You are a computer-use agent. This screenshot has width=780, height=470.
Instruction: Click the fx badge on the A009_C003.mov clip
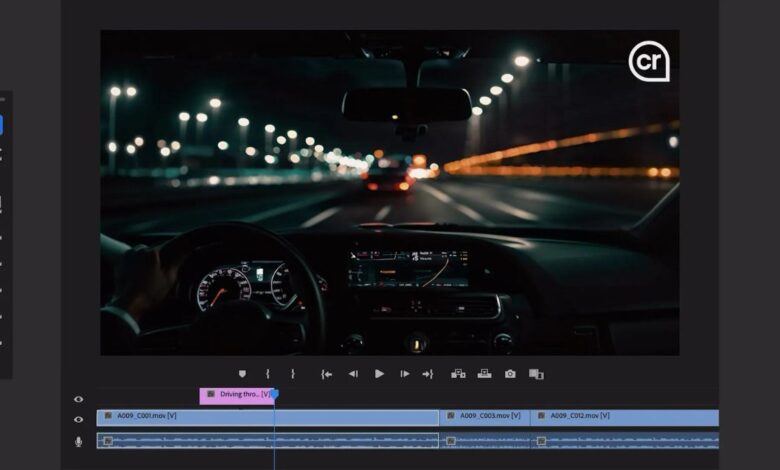[x=451, y=415]
